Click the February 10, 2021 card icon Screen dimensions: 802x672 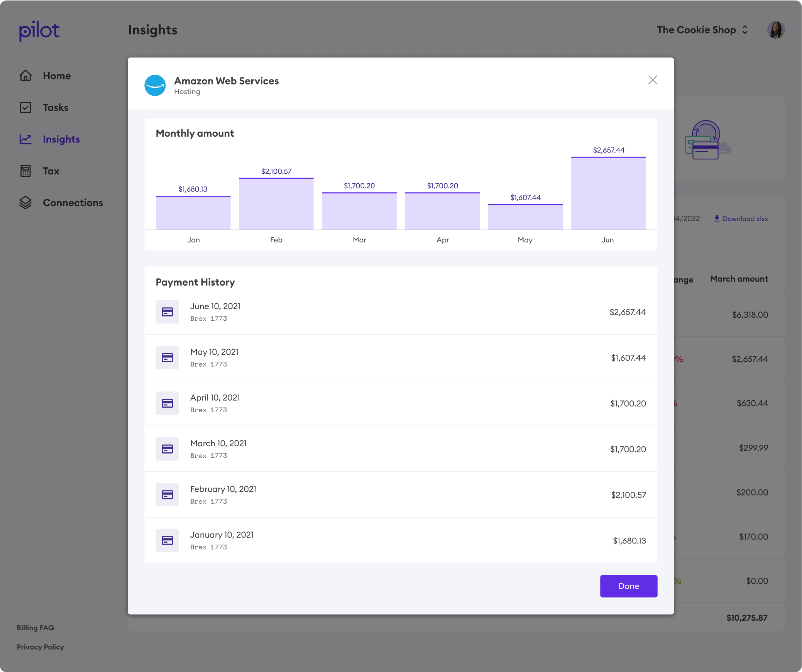[x=167, y=495]
